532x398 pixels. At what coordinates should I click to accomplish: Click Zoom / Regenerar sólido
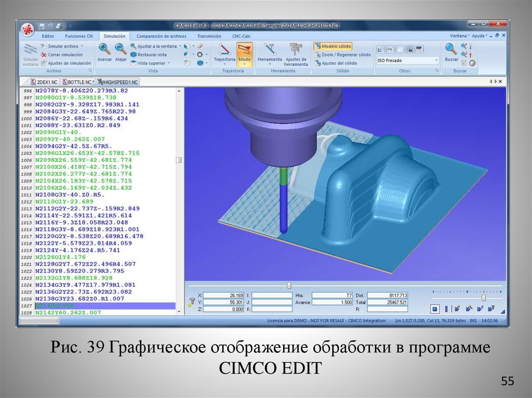[343, 54]
